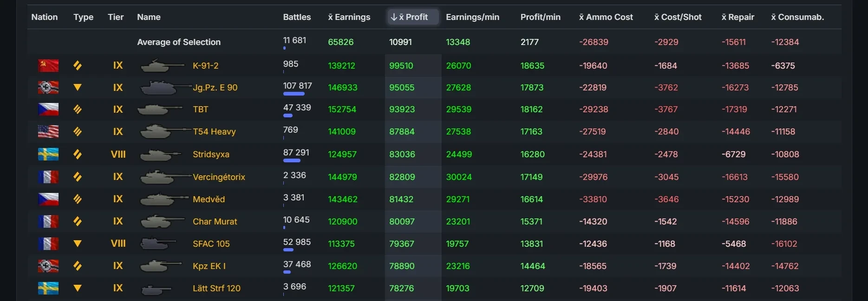The width and height of the screenshot is (868, 301).
Task: Sort by Battles column header
Action: point(297,17)
